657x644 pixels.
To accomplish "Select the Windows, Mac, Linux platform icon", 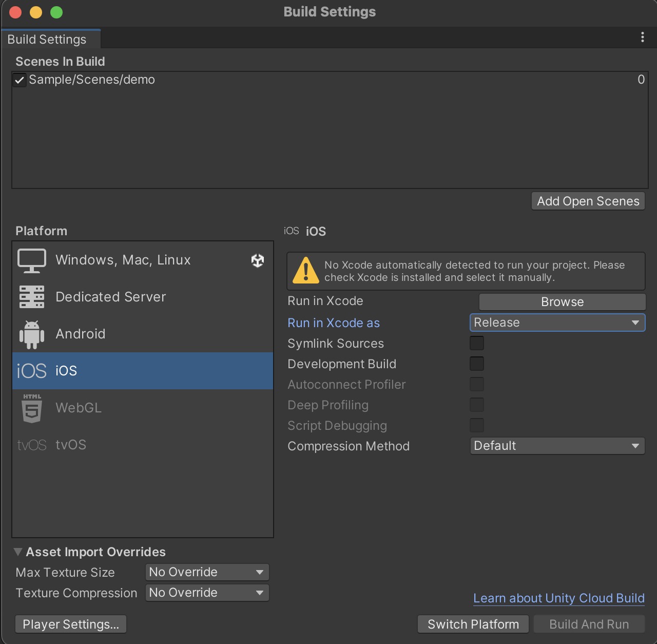I will pos(31,260).
